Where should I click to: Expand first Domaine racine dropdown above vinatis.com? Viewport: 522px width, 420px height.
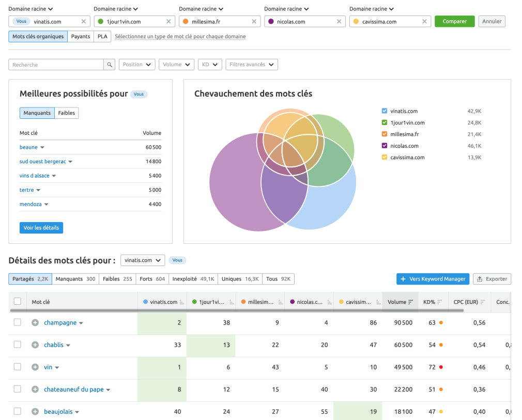click(x=30, y=9)
